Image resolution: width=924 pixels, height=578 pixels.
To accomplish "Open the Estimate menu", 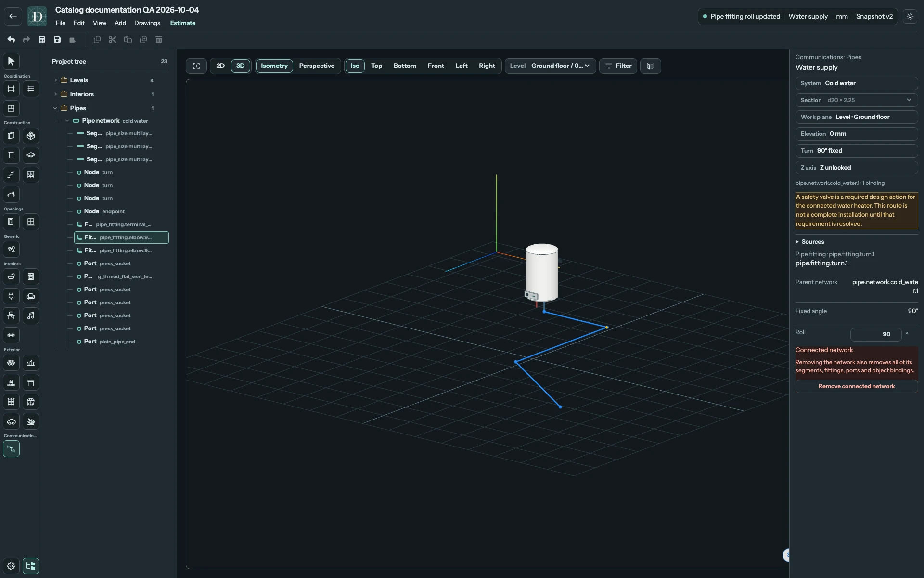I will point(183,23).
